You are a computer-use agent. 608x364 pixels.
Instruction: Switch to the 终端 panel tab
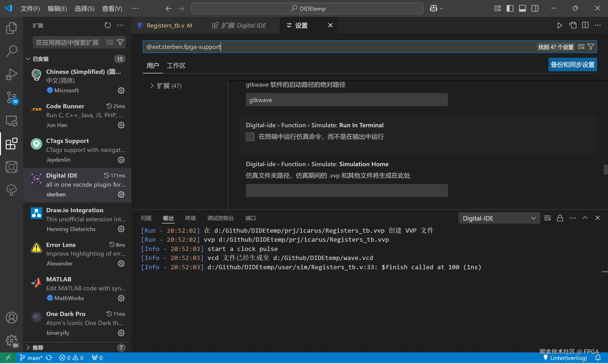[190, 218]
